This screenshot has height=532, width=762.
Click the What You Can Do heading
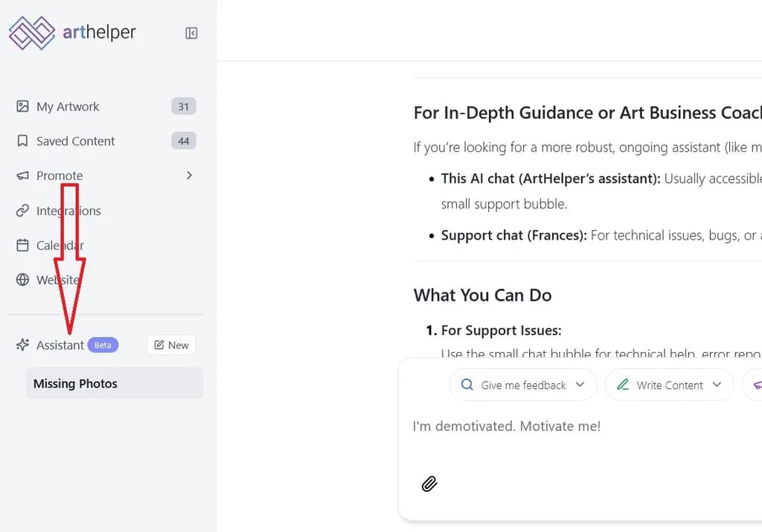(x=482, y=295)
